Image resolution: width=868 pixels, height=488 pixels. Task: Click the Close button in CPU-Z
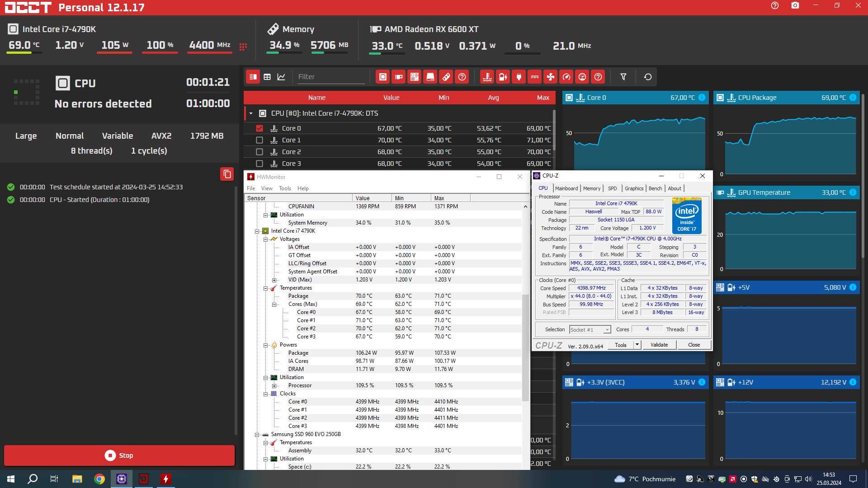point(694,345)
